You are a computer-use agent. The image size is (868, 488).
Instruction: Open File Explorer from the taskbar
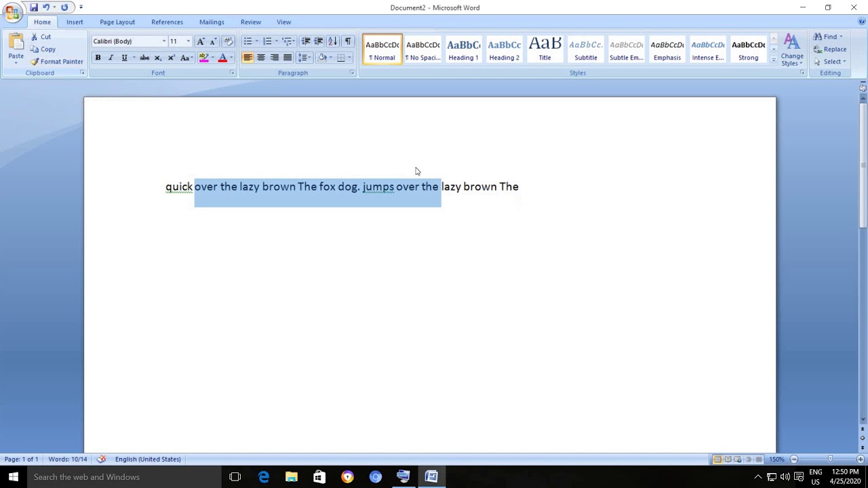pyautogui.click(x=292, y=477)
